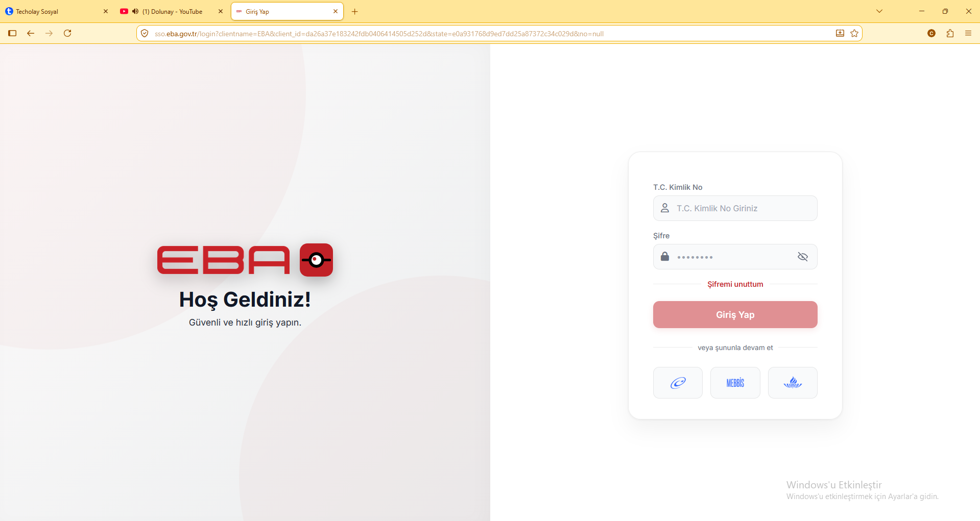Go back to the previous page
The width and height of the screenshot is (980, 521).
point(31,33)
